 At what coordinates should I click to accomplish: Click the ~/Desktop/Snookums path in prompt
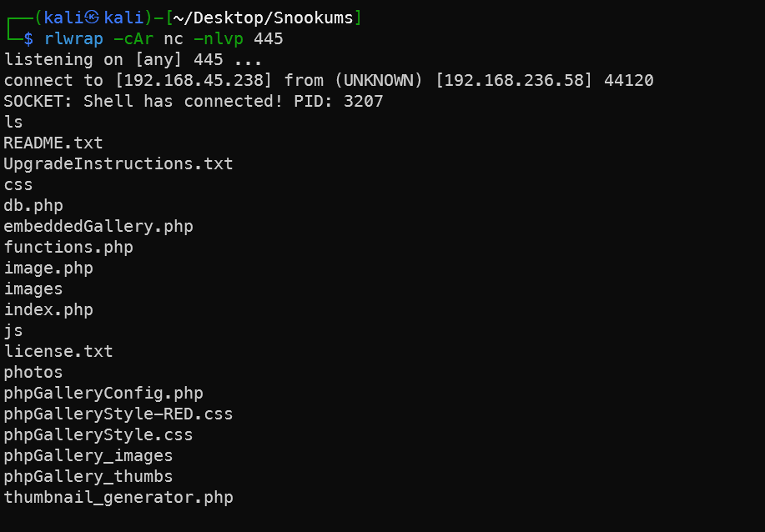(264, 18)
